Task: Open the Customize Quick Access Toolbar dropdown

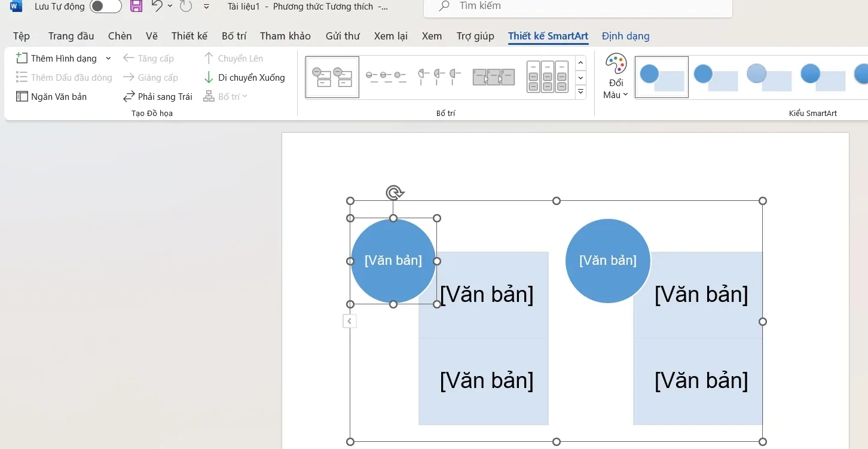Action: [207, 7]
